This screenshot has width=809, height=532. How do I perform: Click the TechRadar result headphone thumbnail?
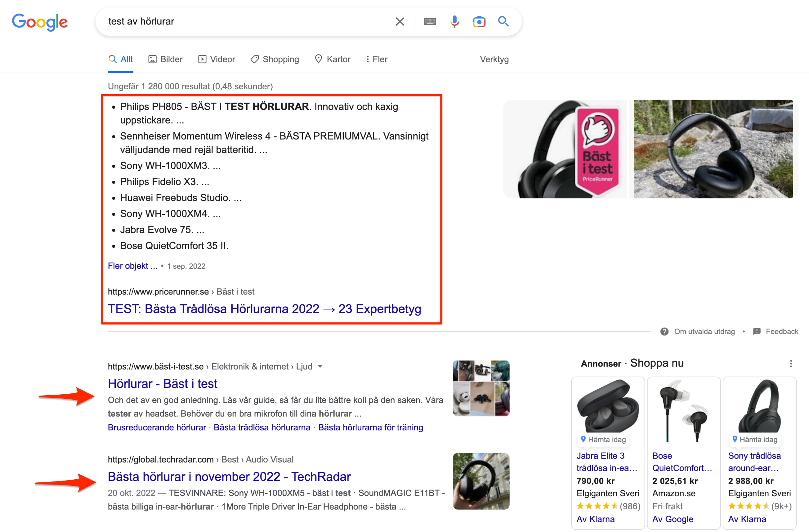coord(481,481)
